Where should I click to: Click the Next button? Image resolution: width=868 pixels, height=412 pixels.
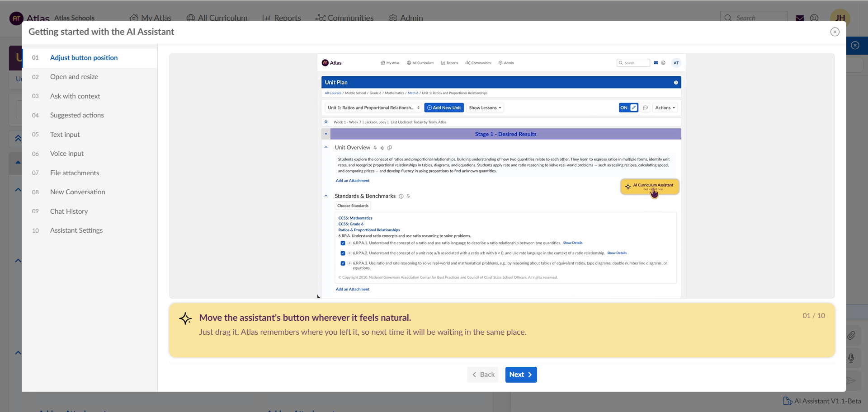click(x=521, y=375)
